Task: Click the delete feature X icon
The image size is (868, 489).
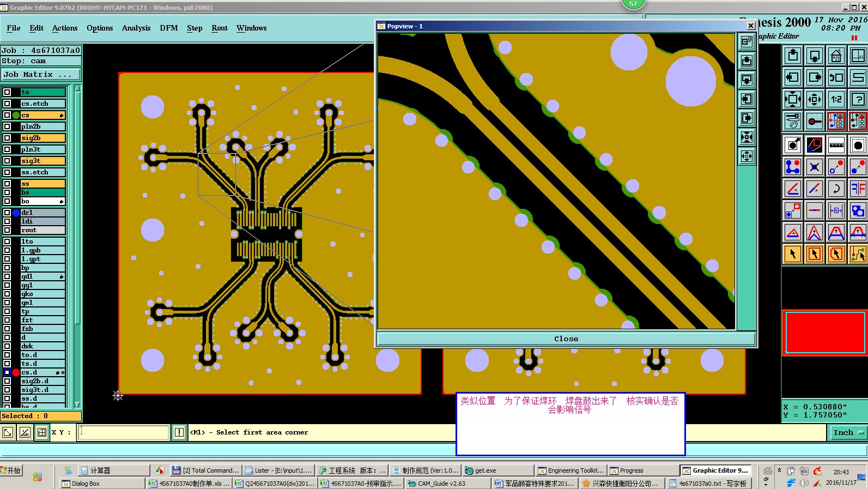Action: [815, 167]
